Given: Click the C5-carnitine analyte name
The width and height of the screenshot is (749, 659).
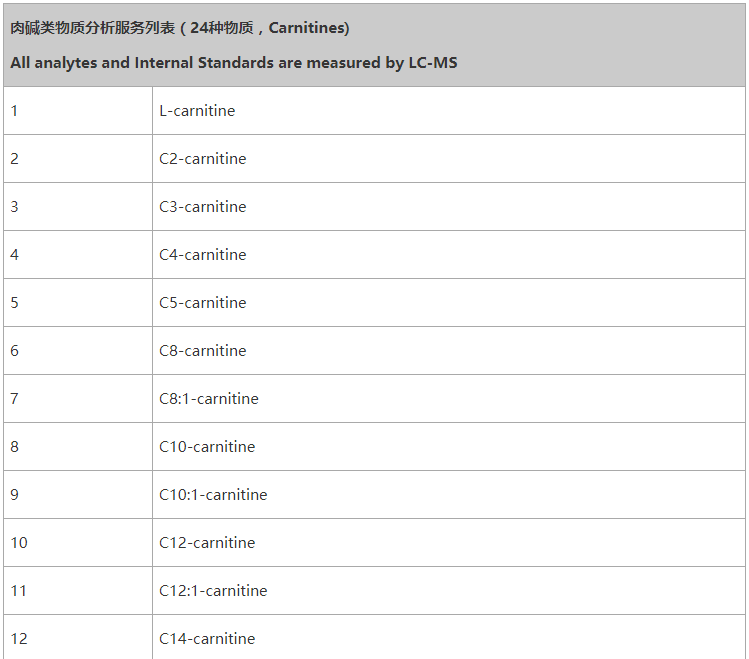Looking at the screenshot, I should [x=202, y=303].
